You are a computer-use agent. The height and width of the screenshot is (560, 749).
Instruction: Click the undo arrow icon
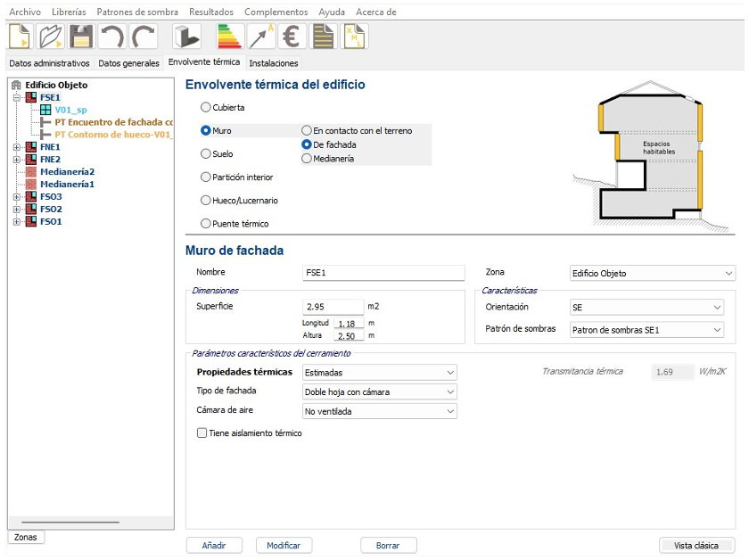(112, 37)
